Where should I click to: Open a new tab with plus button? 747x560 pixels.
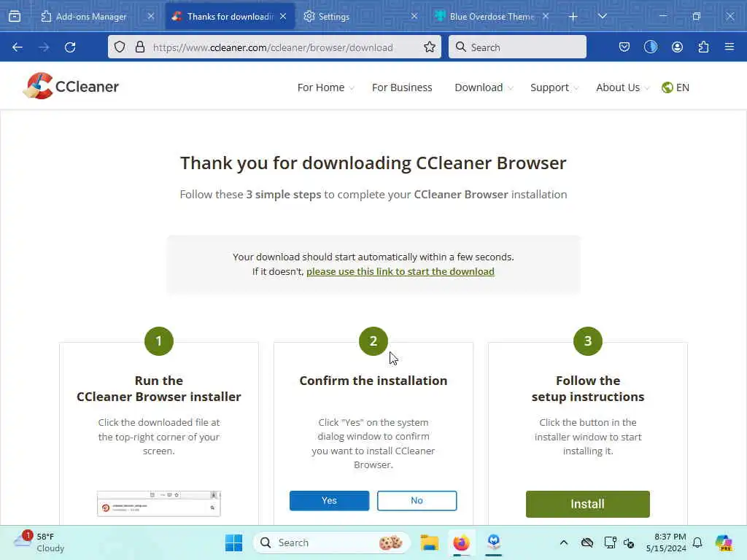[573, 17]
